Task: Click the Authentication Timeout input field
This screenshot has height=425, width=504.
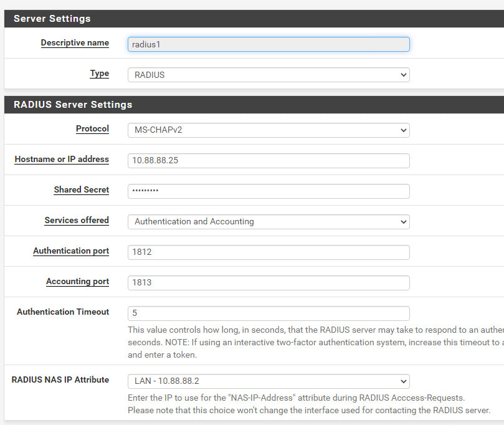Action: pos(268,313)
